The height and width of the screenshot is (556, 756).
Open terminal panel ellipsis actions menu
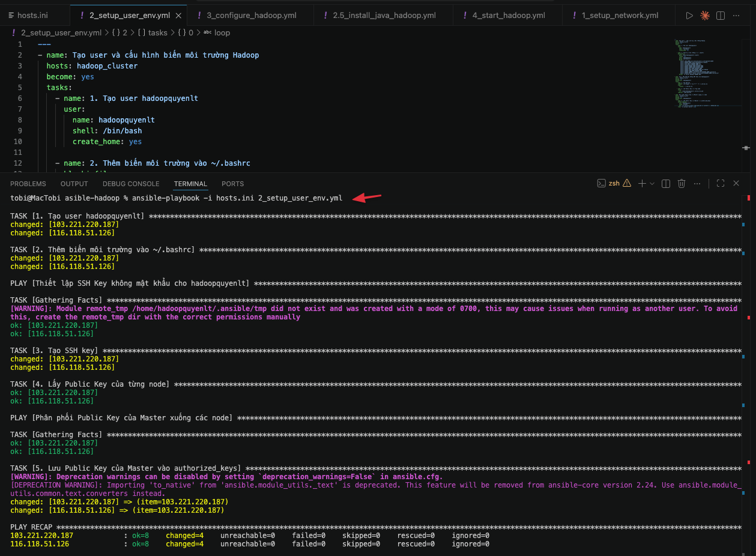coord(697,183)
